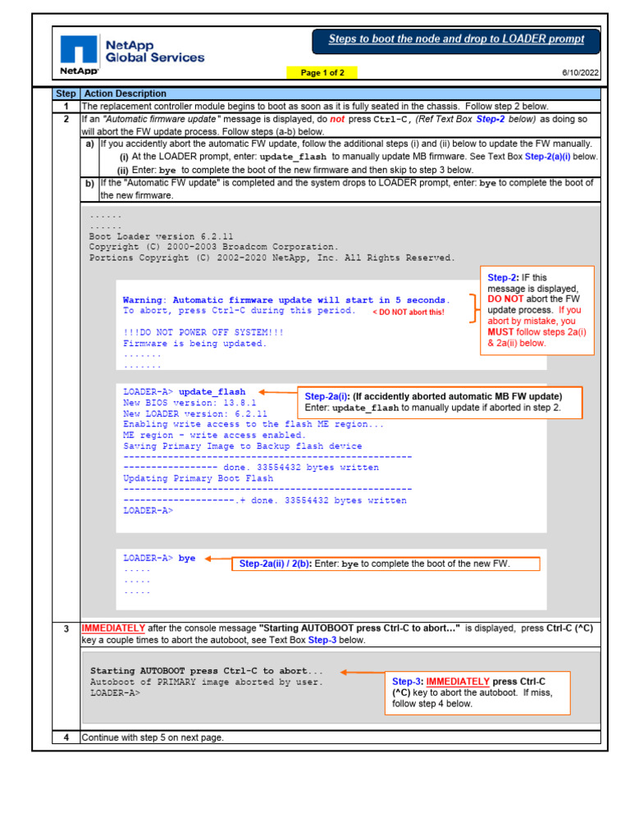Screen dimensions: 630x840
Task: Click the blue 'Step-2' reference in step 2 row
Action: click(x=491, y=119)
